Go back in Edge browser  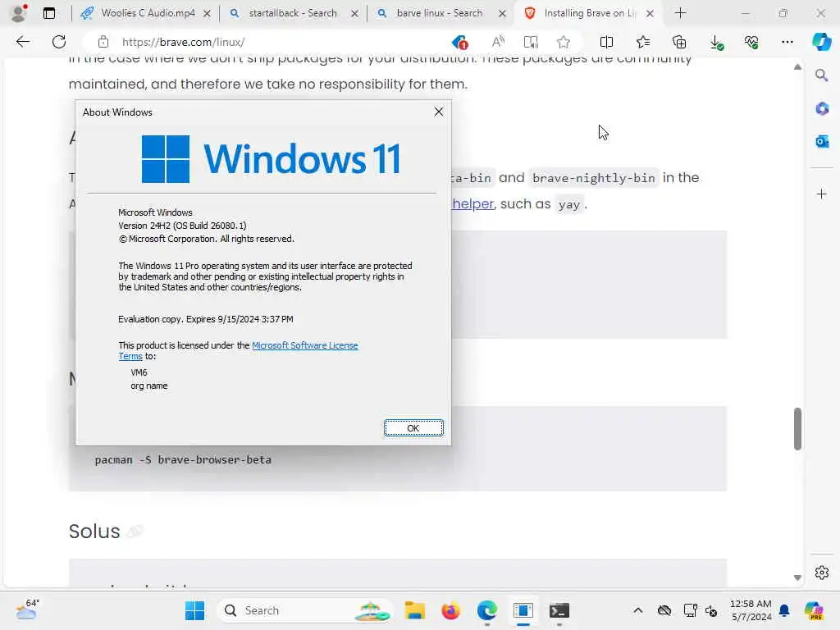tap(22, 42)
